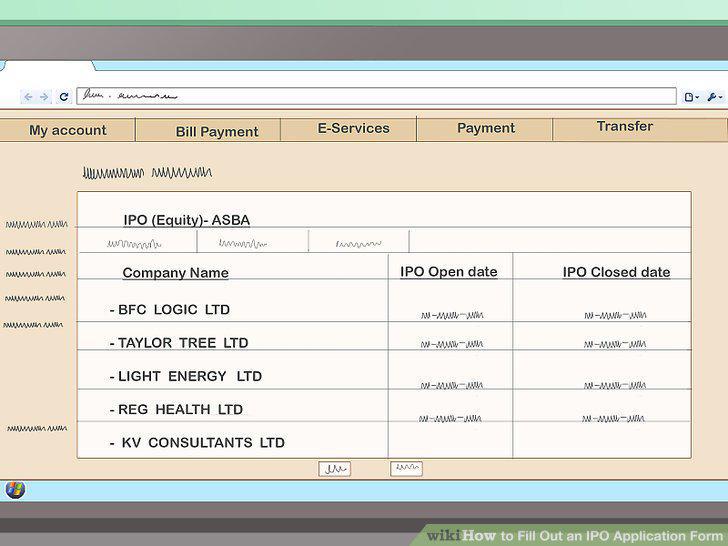Click the open date for TAYLOR TREE LTD
Viewport: 728px width, 546px height.
click(x=452, y=344)
